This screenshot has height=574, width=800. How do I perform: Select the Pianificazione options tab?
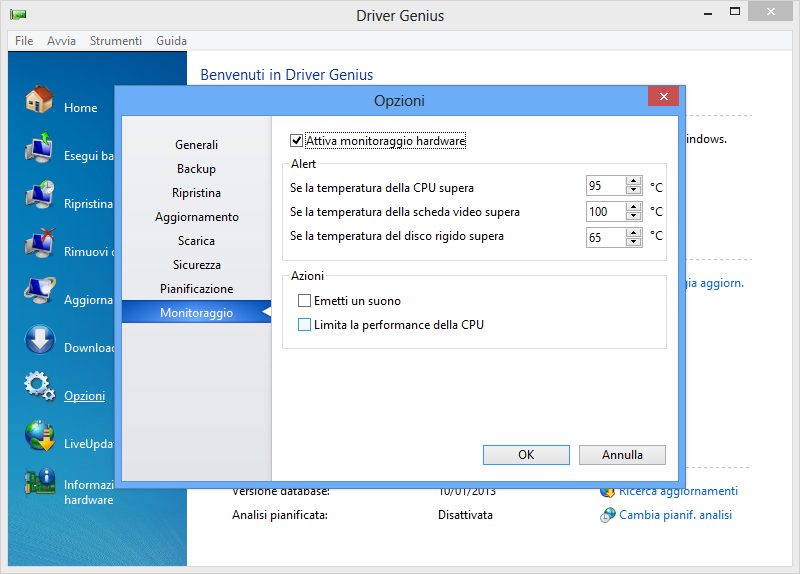point(196,289)
